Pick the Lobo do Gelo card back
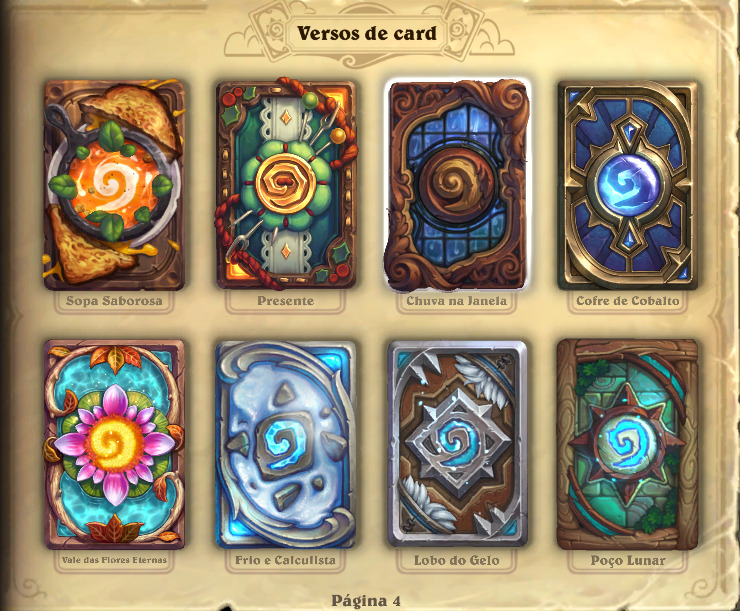 point(457,444)
